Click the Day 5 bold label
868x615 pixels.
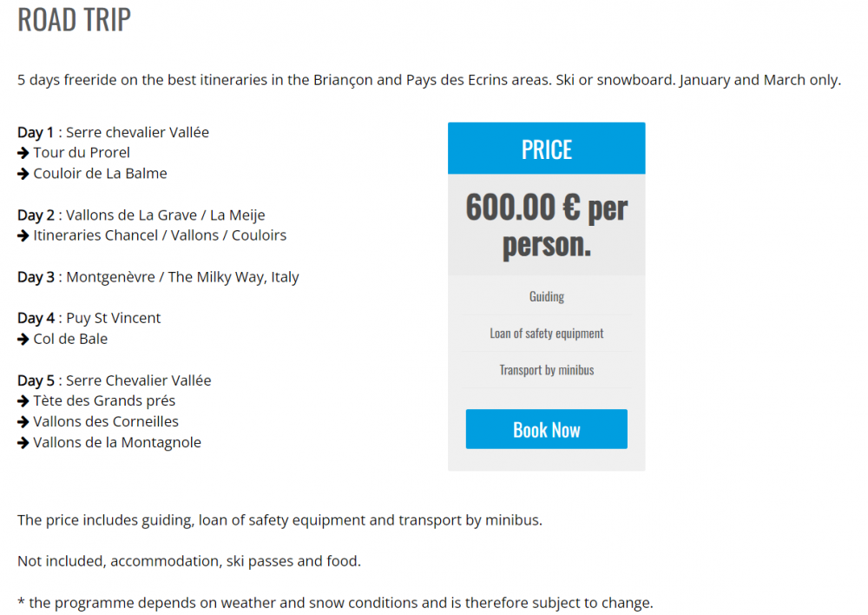tap(36, 380)
